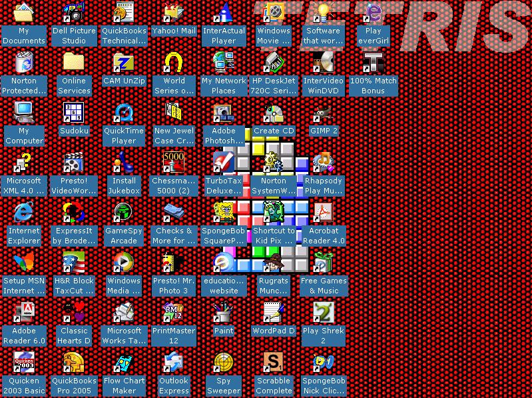Launch GIMP 2
The height and width of the screenshot is (398, 532).
pyautogui.click(x=324, y=113)
